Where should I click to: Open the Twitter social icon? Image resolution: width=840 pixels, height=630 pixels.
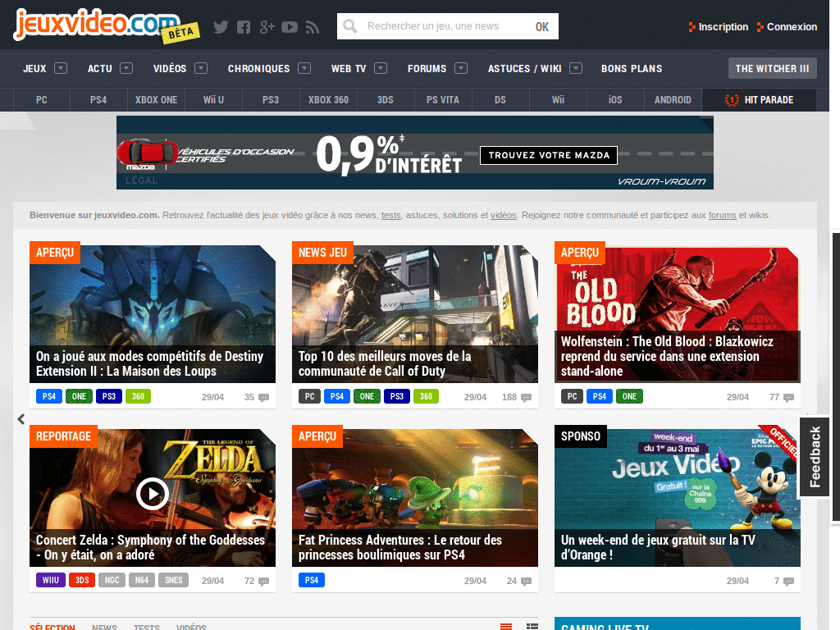pyautogui.click(x=221, y=27)
